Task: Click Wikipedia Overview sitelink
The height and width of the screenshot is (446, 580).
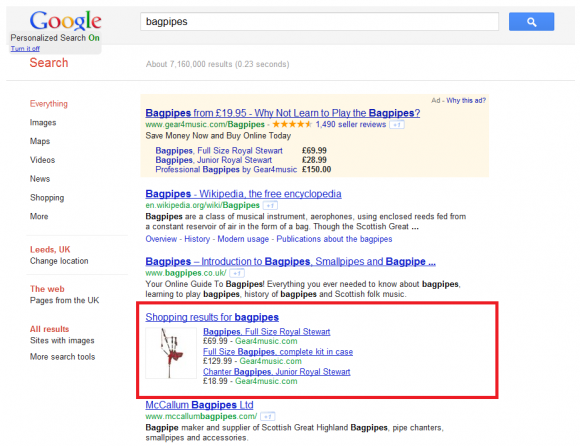Action: tap(161, 239)
